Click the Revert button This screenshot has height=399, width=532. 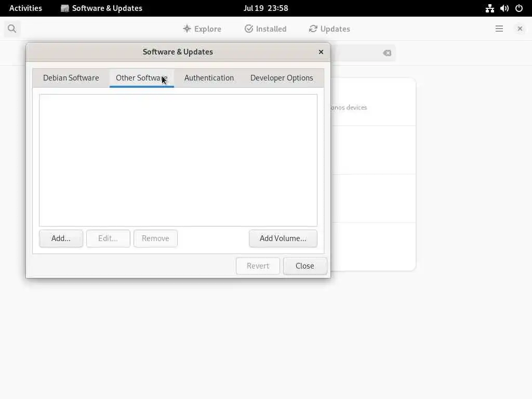coord(258,265)
